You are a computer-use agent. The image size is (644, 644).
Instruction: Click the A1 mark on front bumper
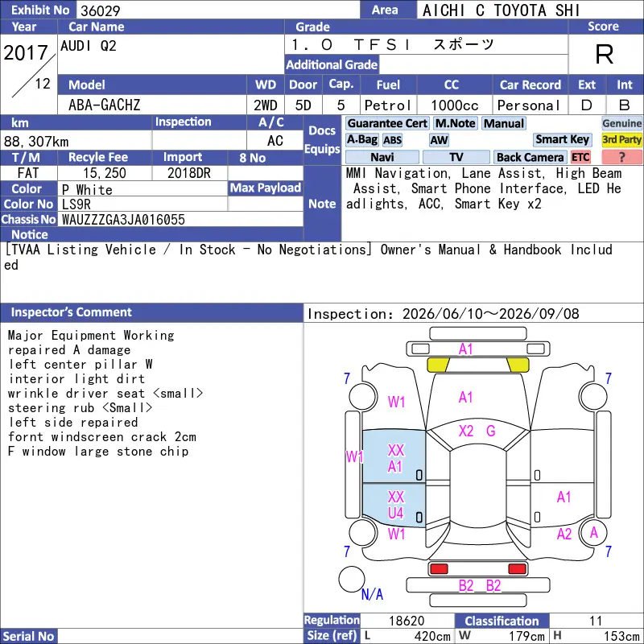pos(466,349)
